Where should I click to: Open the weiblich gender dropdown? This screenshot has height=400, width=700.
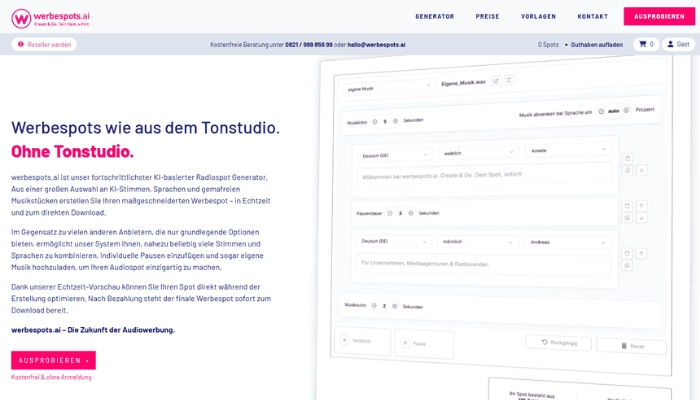478,153
